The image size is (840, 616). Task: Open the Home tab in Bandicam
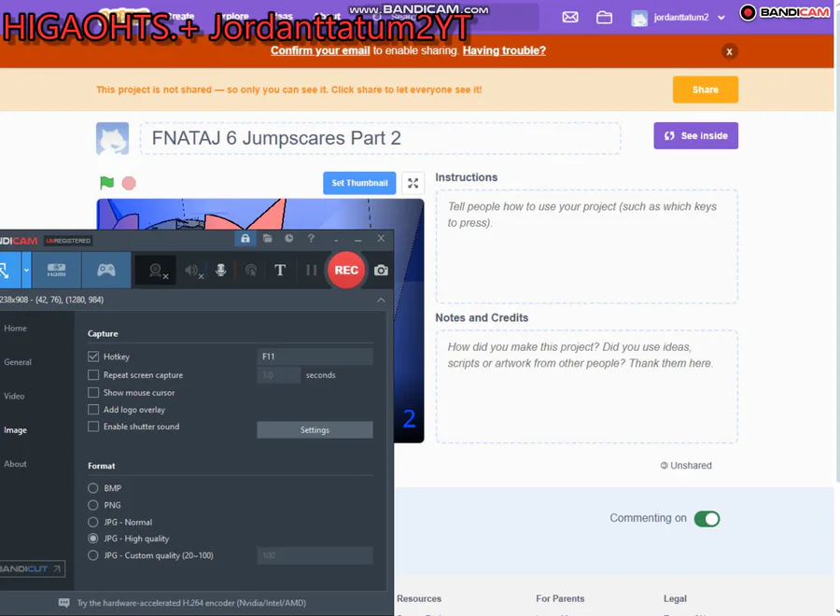click(16, 328)
